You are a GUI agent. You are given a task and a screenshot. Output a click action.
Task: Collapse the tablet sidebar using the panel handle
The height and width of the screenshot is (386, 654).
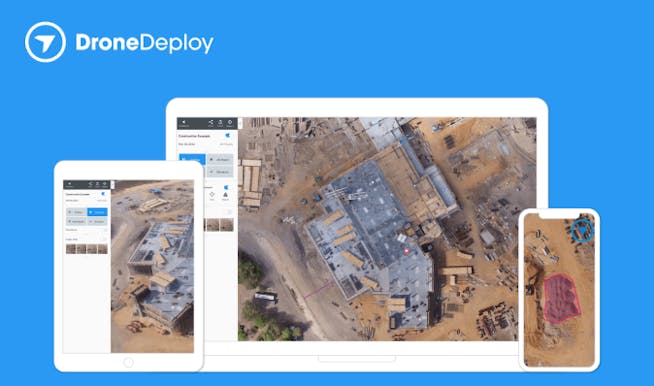[112, 184]
